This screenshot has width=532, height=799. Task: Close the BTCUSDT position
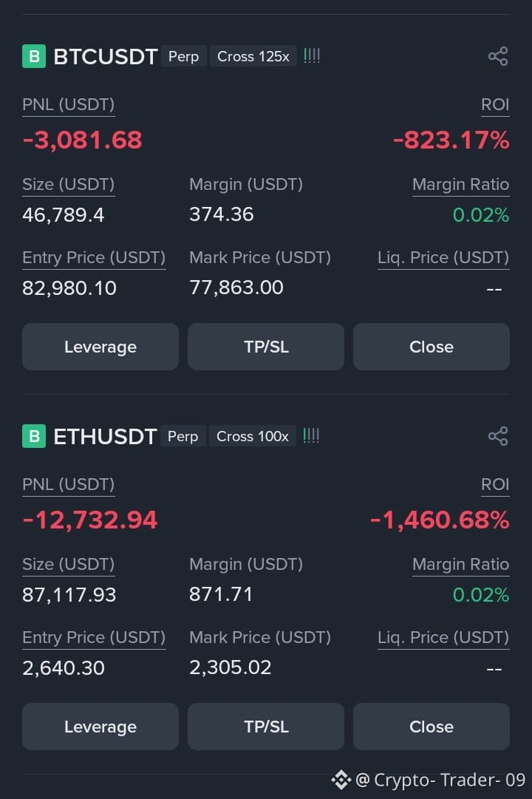(432, 347)
